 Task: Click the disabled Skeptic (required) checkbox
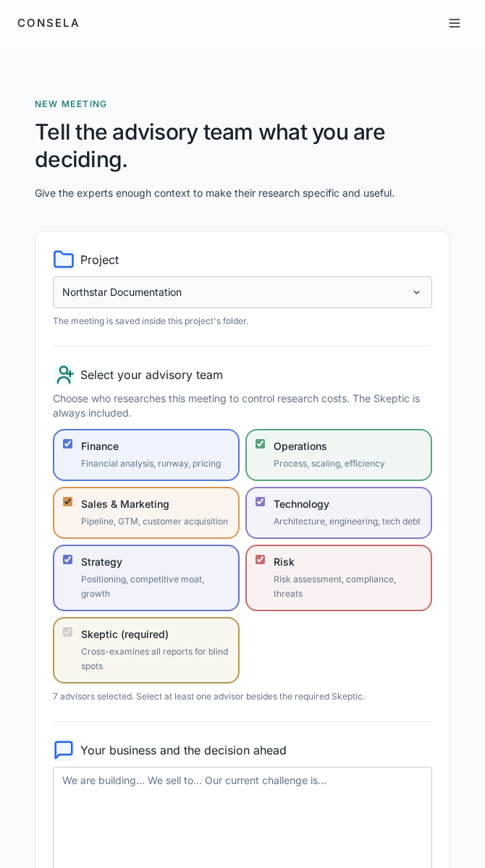(68, 632)
